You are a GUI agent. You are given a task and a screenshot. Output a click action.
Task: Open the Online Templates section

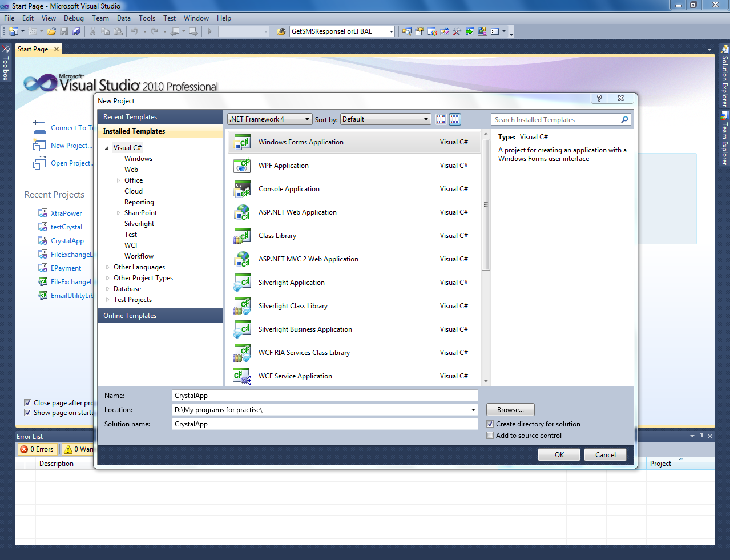tap(160, 316)
